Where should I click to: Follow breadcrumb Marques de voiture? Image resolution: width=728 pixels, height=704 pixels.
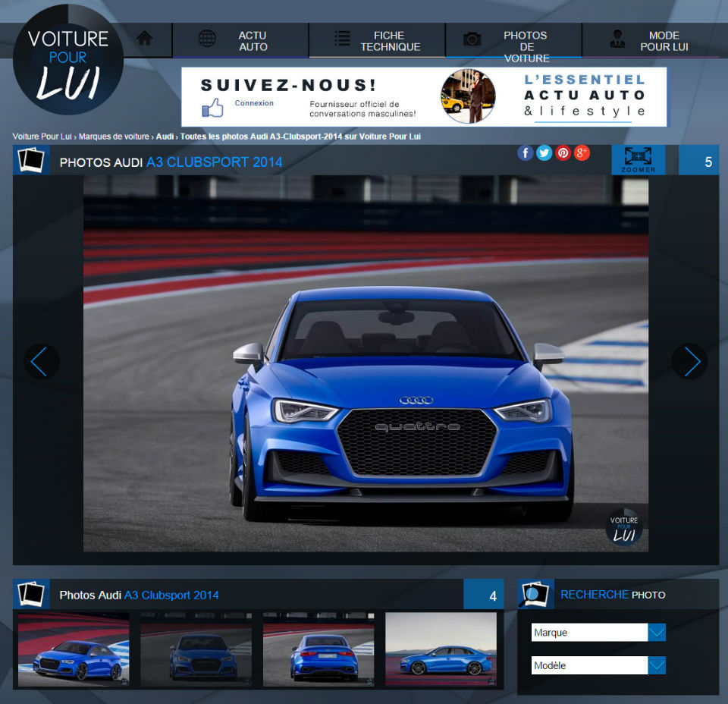[114, 137]
